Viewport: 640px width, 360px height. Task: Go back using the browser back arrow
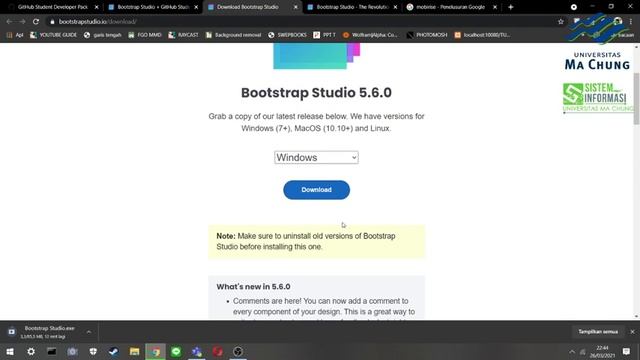coord(9,22)
